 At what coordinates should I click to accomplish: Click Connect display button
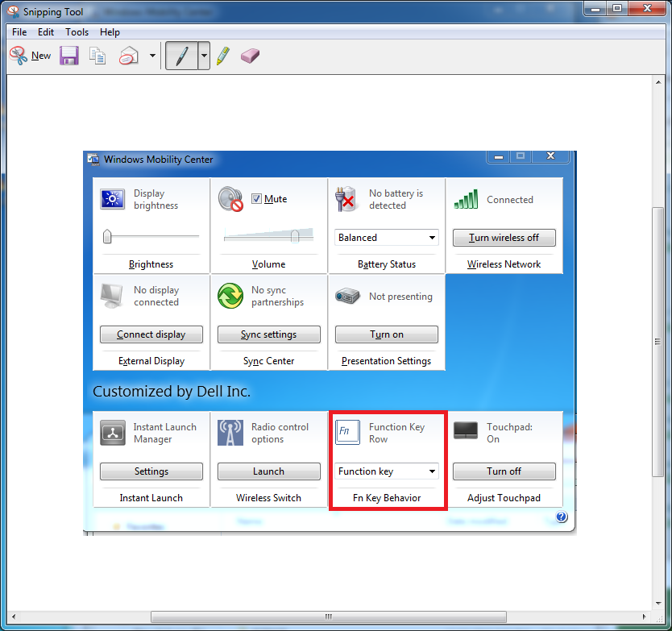(x=151, y=334)
